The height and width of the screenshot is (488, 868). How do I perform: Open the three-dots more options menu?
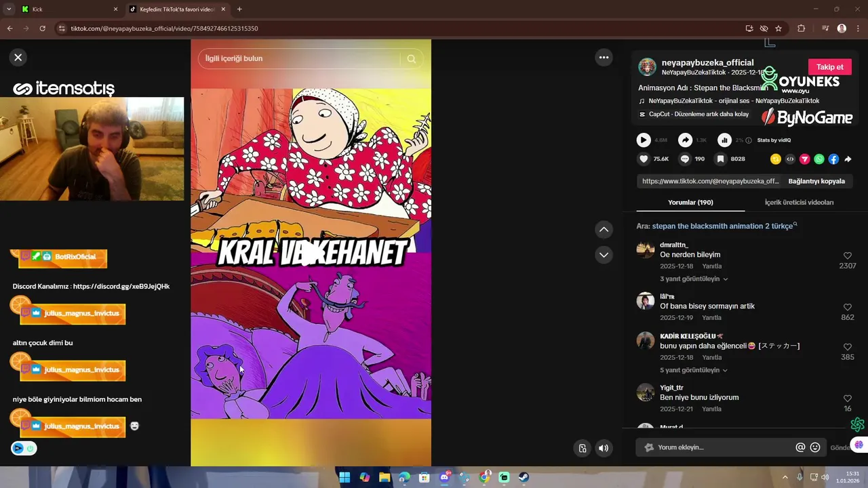pos(604,58)
